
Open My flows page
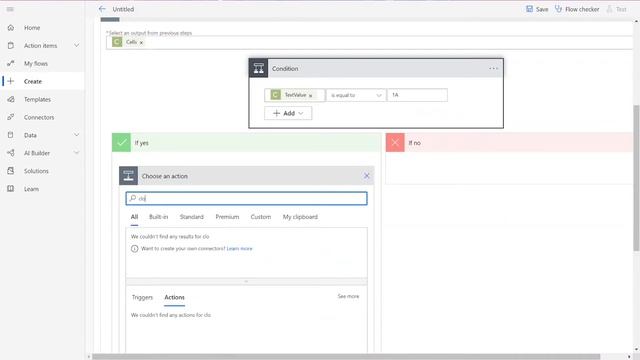click(x=36, y=64)
